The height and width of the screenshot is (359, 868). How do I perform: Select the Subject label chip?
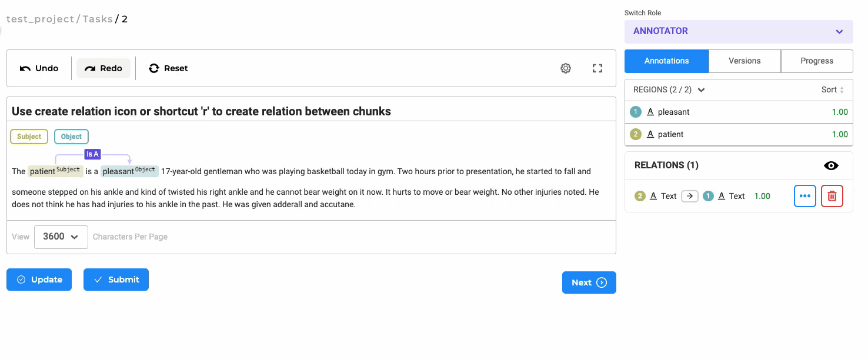click(29, 137)
